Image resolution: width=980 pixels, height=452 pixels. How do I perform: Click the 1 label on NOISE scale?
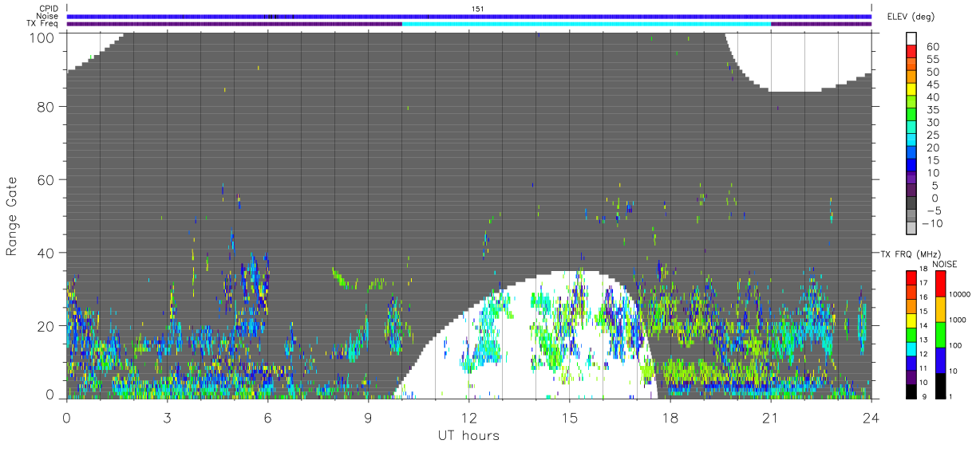click(950, 396)
